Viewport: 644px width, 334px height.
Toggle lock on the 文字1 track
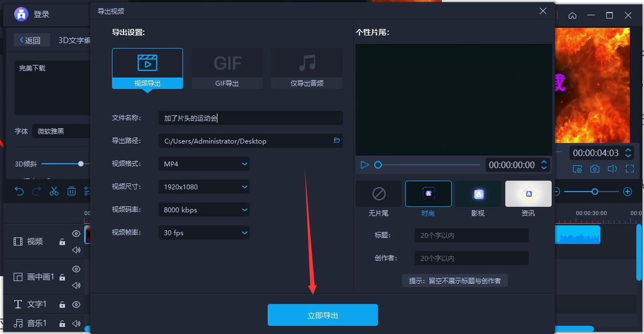pyautogui.click(x=62, y=305)
